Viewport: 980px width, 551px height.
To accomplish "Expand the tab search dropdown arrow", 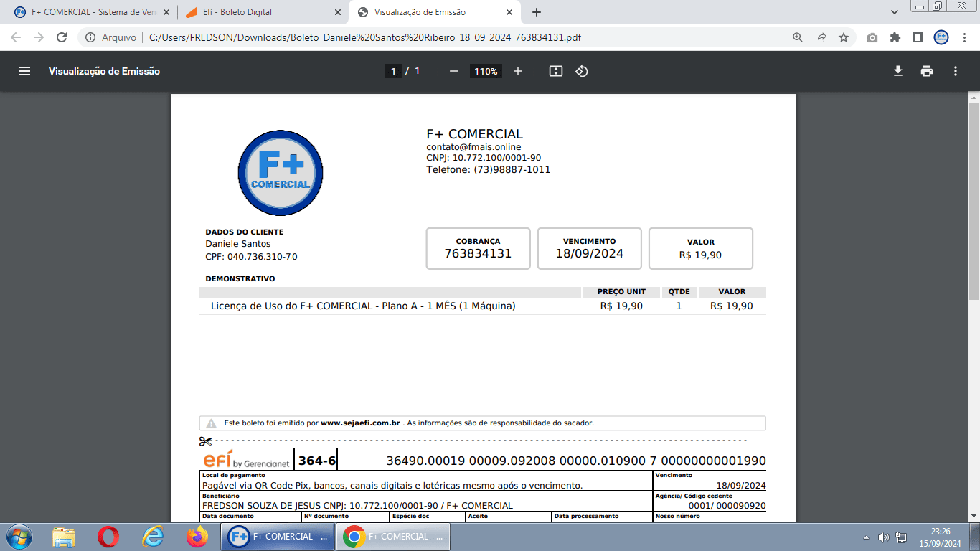I will (x=895, y=12).
